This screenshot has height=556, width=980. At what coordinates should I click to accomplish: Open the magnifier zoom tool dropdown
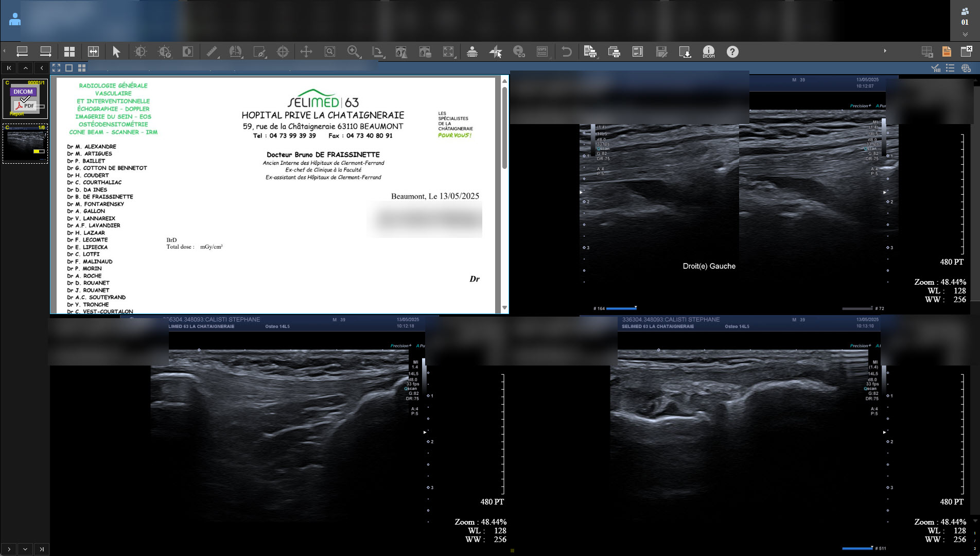tap(354, 52)
